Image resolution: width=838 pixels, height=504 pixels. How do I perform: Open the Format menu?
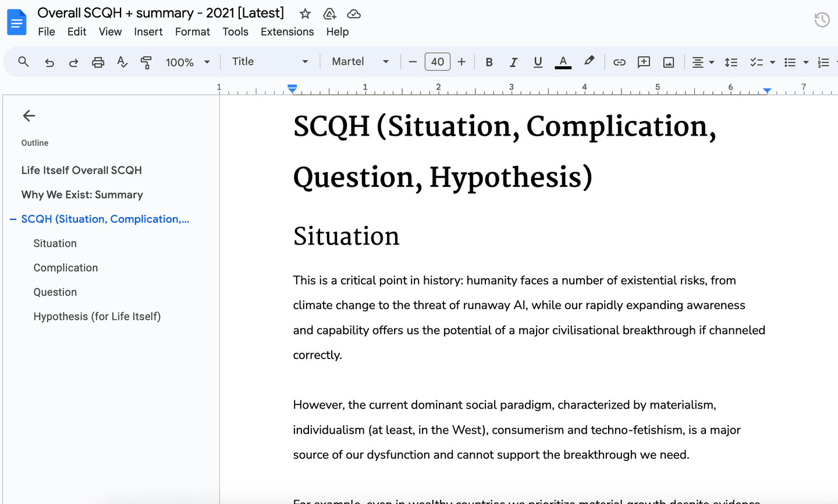coord(192,32)
